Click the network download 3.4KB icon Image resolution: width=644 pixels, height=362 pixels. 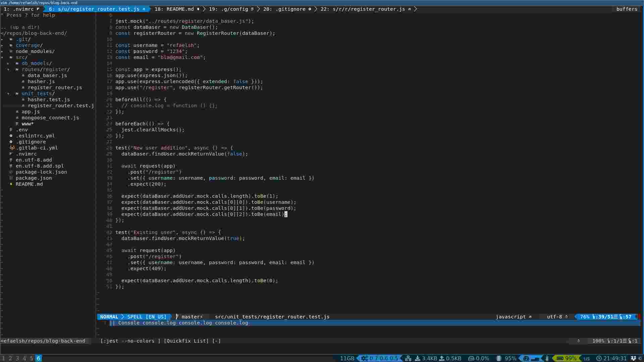click(418, 358)
